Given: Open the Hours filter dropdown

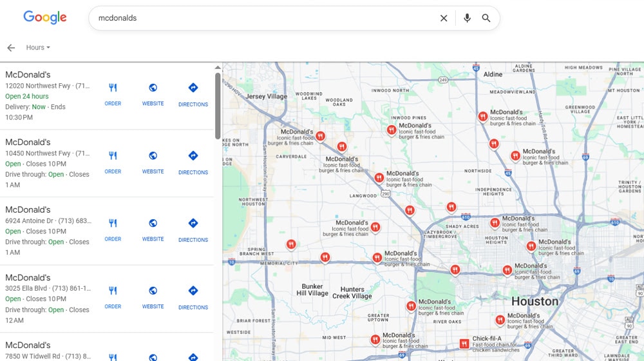Looking at the screenshot, I should point(38,47).
